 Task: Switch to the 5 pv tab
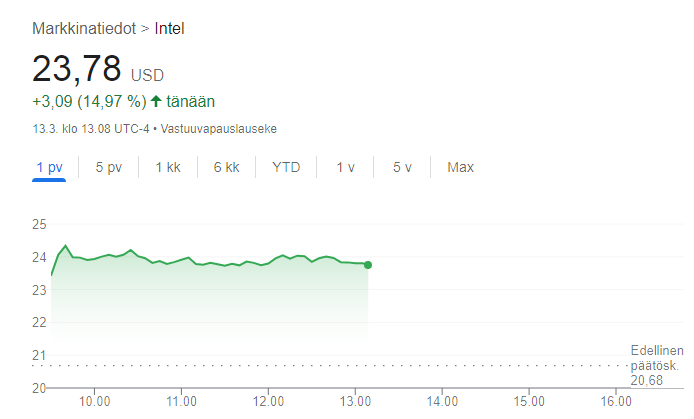click(108, 168)
